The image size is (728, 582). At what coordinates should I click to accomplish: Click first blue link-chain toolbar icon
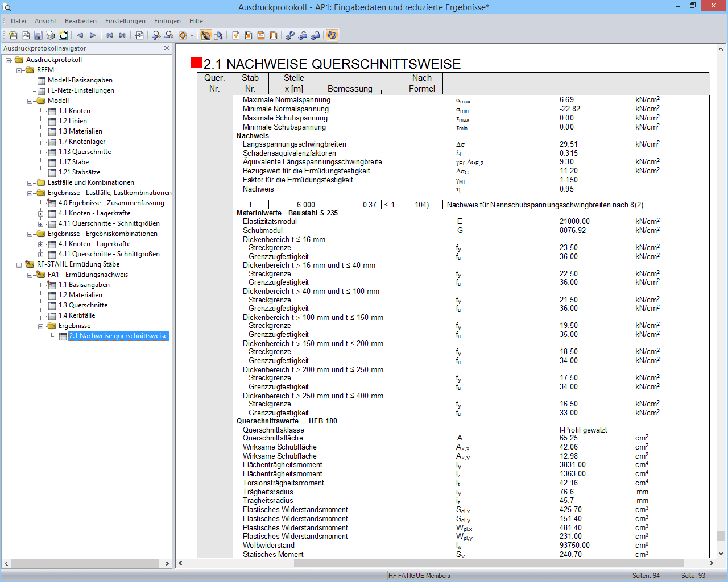290,35
